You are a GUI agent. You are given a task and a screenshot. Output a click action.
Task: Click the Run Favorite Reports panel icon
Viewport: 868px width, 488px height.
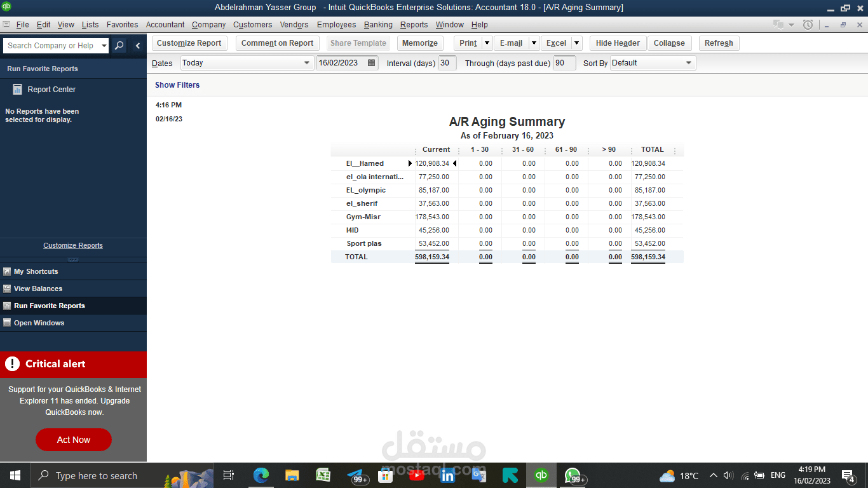(7, 306)
